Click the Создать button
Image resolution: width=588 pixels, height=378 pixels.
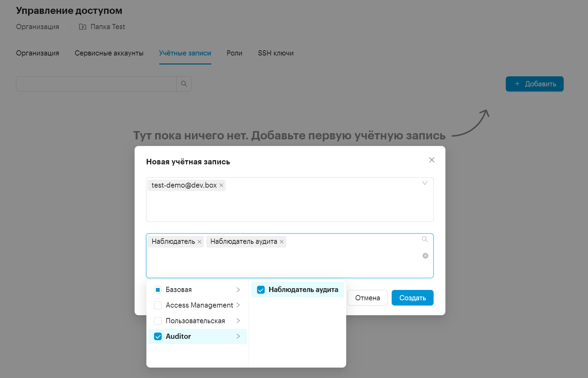pos(412,298)
